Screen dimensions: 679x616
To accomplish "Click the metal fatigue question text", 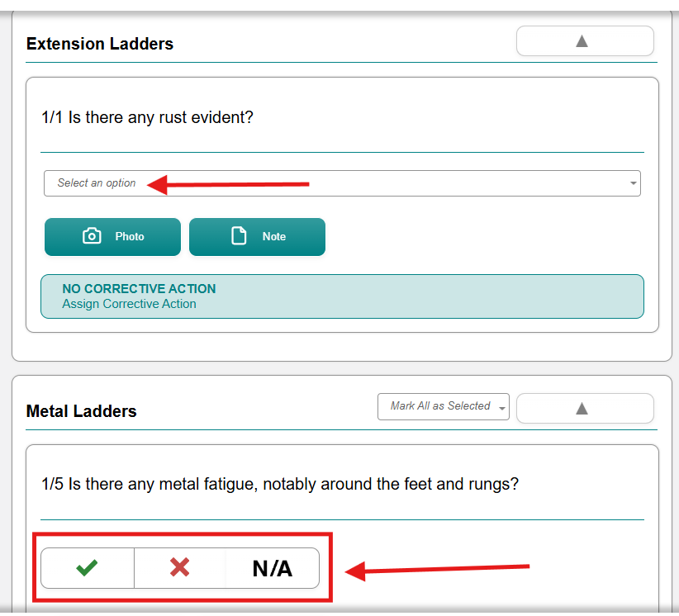I will point(280,484).
